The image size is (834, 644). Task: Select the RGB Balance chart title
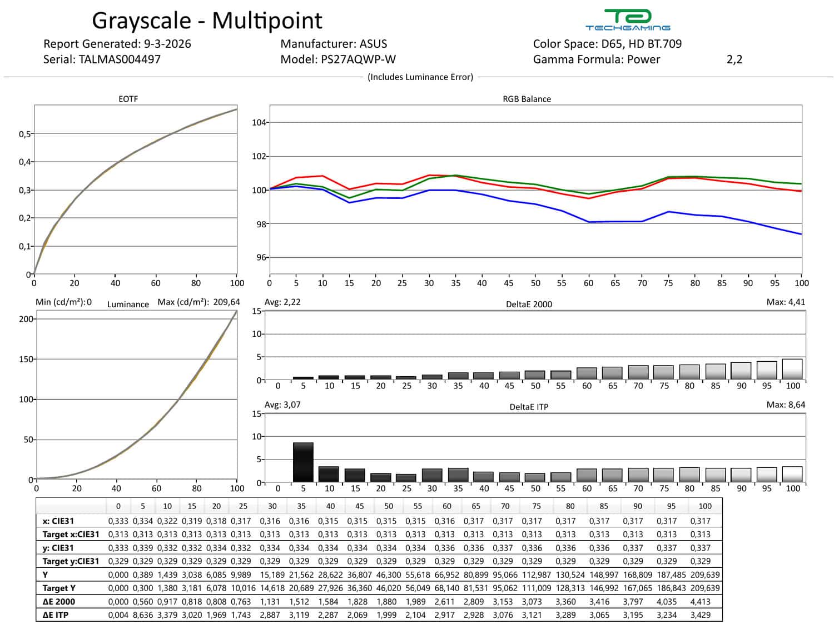click(x=527, y=99)
